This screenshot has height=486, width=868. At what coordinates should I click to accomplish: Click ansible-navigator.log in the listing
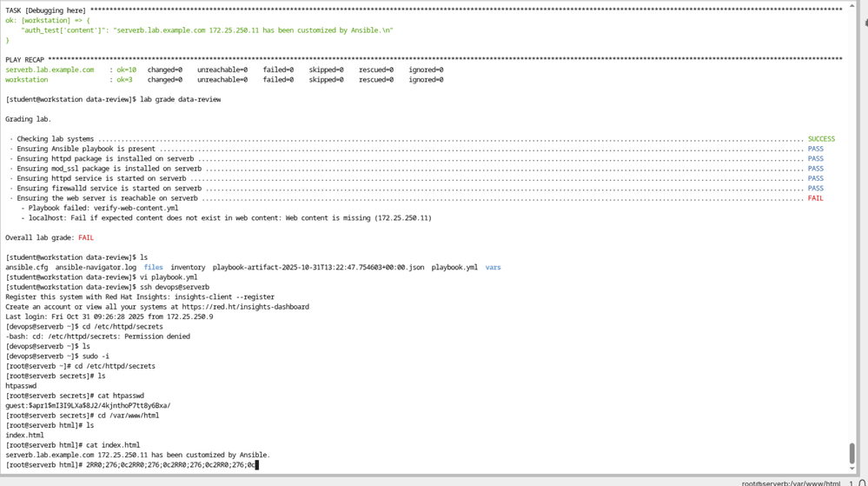pyautogui.click(x=96, y=268)
